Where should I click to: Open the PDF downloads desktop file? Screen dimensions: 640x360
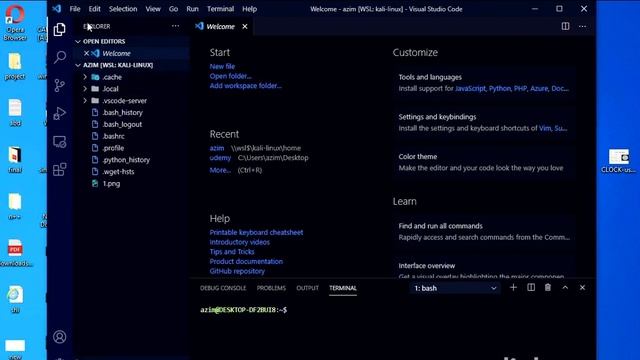16,253
